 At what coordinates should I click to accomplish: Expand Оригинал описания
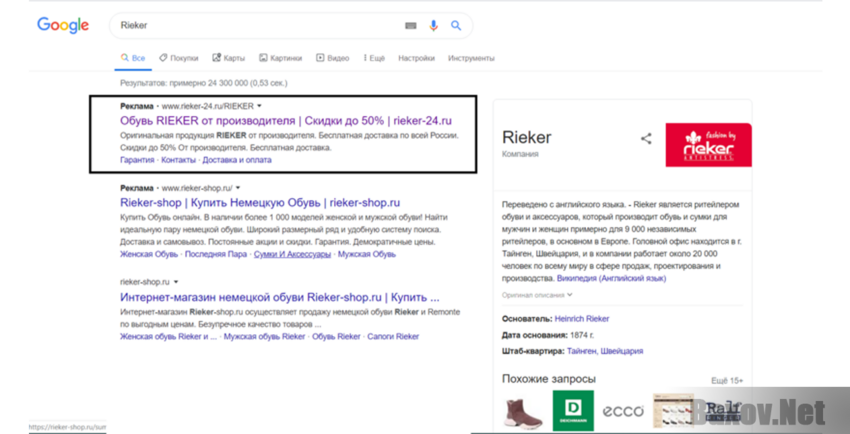click(x=537, y=295)
